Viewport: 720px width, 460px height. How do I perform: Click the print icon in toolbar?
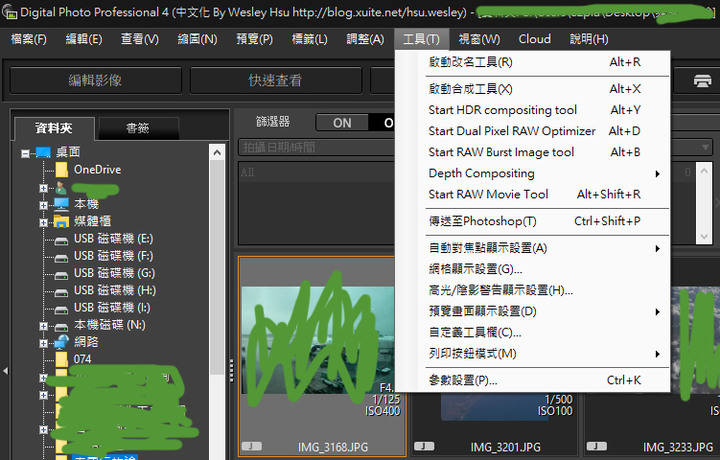702,81
